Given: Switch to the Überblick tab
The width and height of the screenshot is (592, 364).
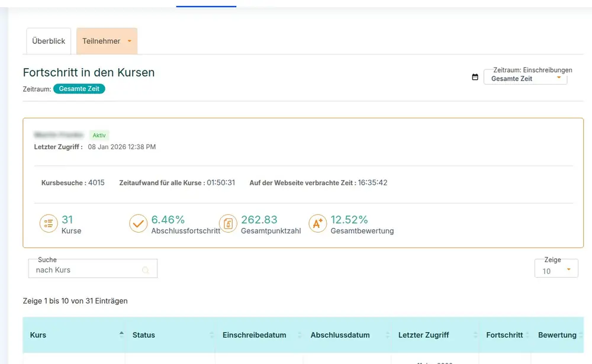Looking at the screenshot, I should pyautogui.click(x=49, y=41).
